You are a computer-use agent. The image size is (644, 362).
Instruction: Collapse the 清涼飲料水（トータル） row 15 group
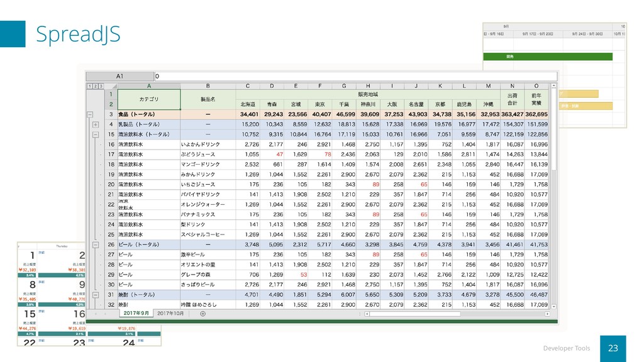tap(96, 134)
